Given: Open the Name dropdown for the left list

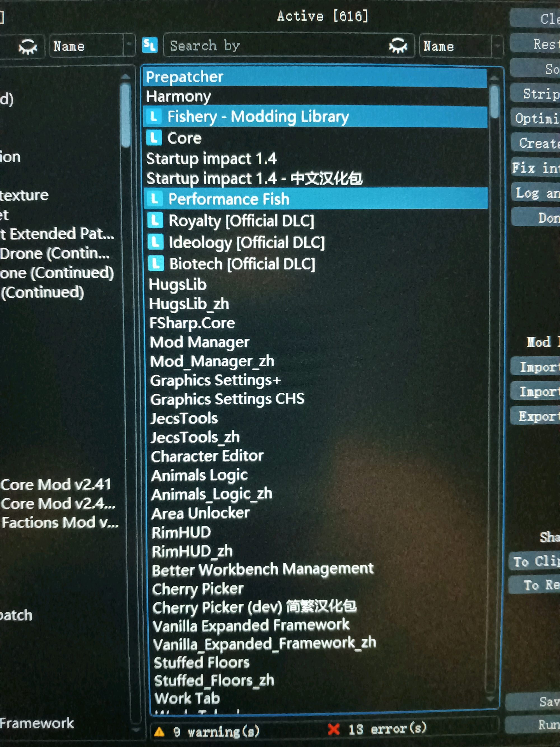Looking at the screenshot, I should tap(92, 46).
